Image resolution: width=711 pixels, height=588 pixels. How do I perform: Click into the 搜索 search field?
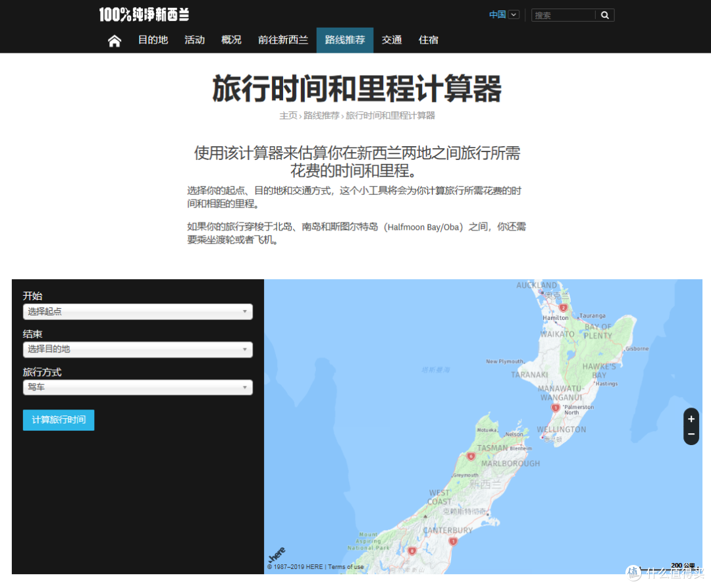[x=563, y=15]
